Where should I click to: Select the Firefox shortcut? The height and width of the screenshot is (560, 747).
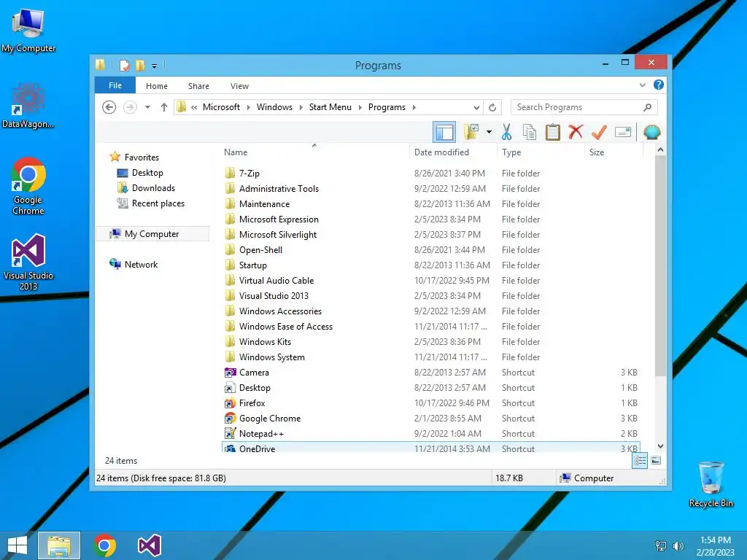coord(432,402)
